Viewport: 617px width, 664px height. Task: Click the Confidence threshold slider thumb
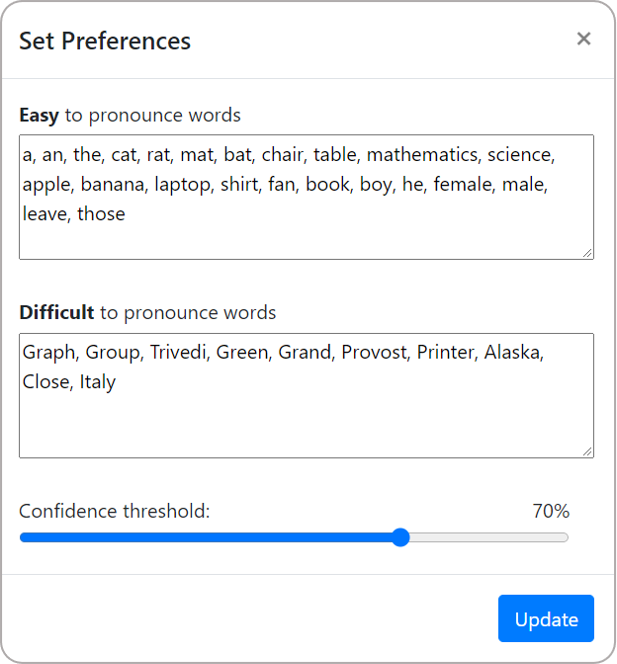[x=401, y=538]
